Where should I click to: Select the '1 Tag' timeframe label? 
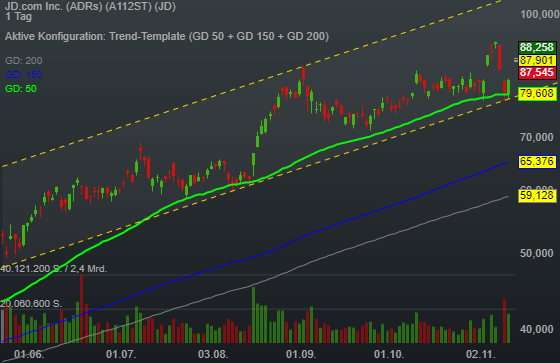pyautogui.click(x=19, y=16)
